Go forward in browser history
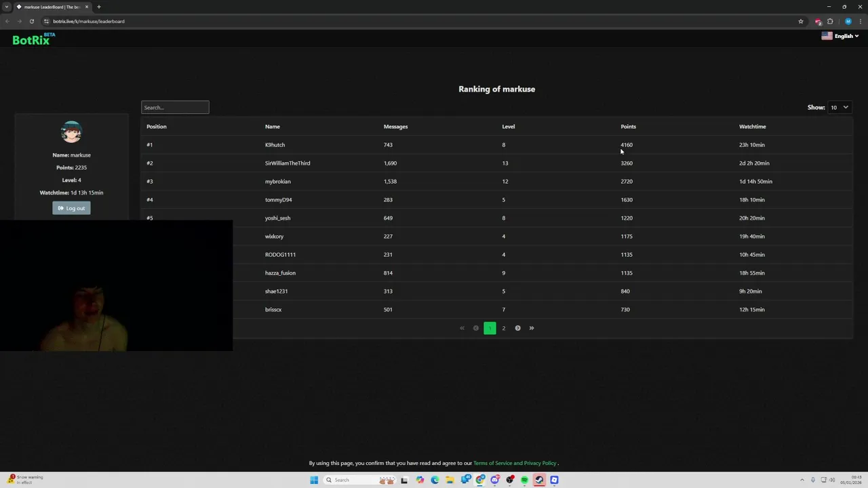Image resolution: width=868 pixels, height=488 pixels. [x=19, y=21]
